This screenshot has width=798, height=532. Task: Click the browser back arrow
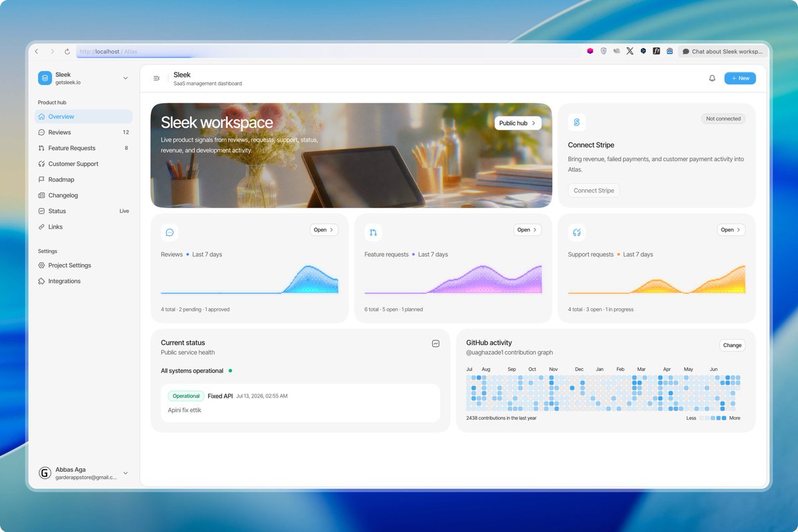pyautogui.click(x=37, y=51)
